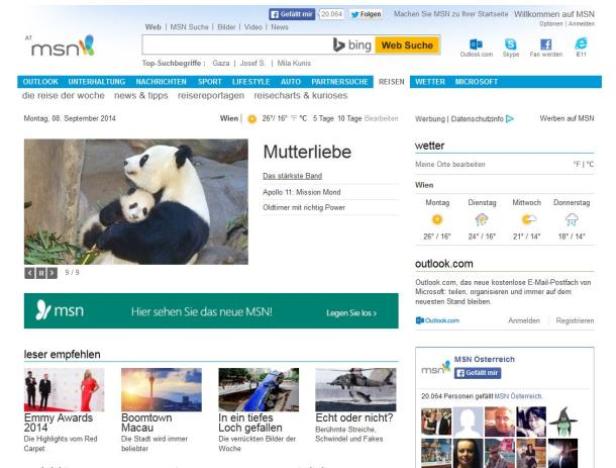616x468 pixels.
Task: Click Mittwoch partly cloudy icon
Action: click(x=528, y=219)
